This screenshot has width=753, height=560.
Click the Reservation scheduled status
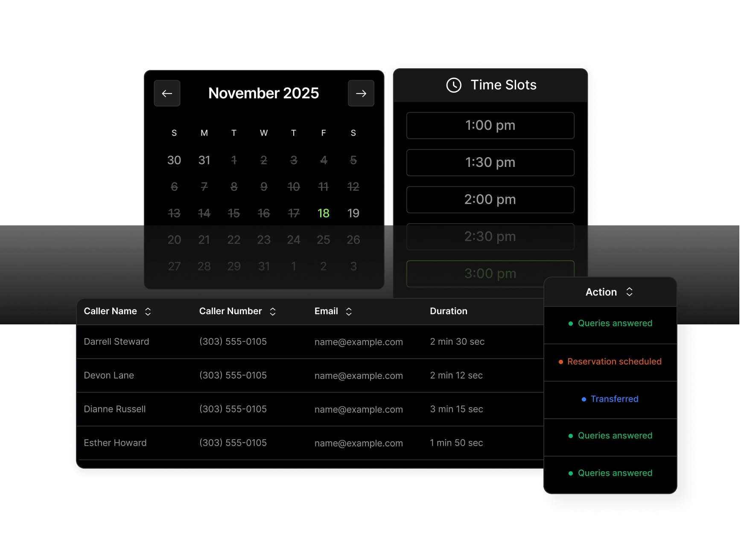pos(610,362)
